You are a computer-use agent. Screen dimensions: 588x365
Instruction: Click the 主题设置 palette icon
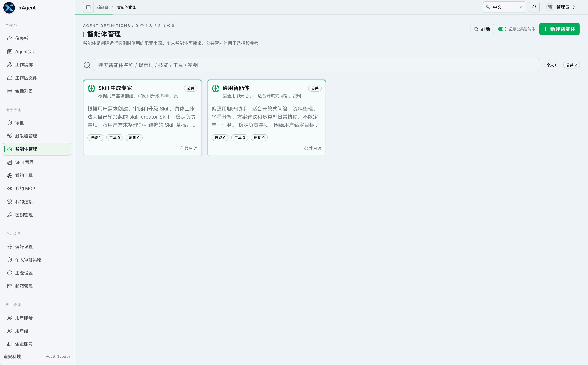(10, 273)
